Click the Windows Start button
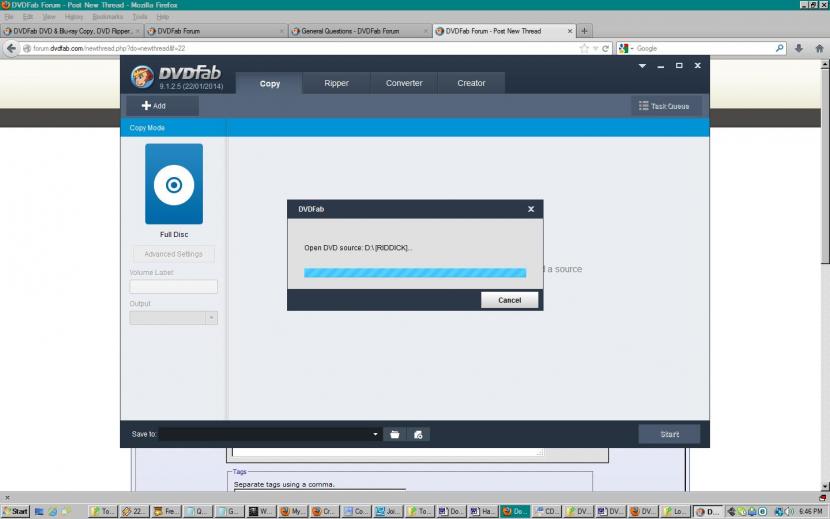 pos(16,511)
